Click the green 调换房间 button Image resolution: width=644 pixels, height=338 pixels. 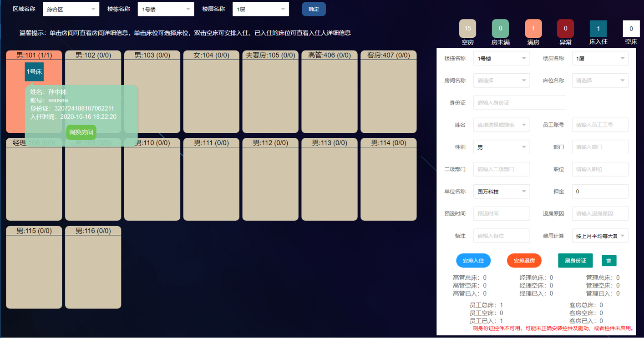(81, 132)
